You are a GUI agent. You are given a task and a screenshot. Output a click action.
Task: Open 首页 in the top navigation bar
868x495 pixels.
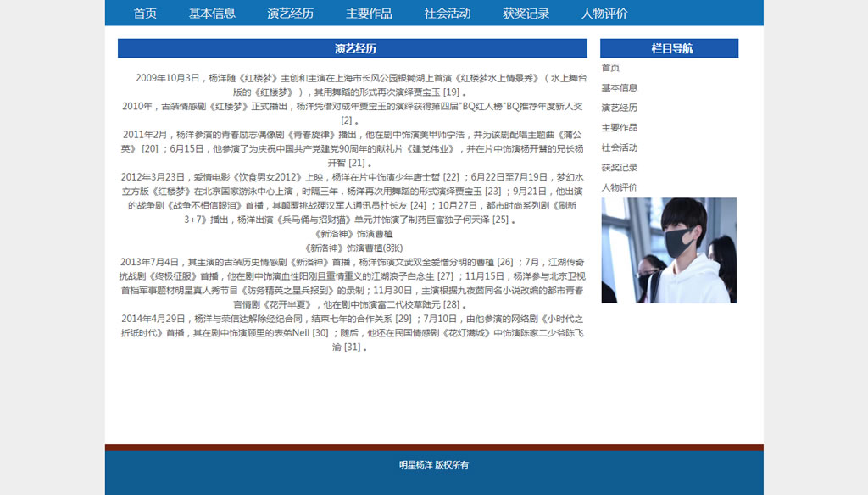coord(145,13)
